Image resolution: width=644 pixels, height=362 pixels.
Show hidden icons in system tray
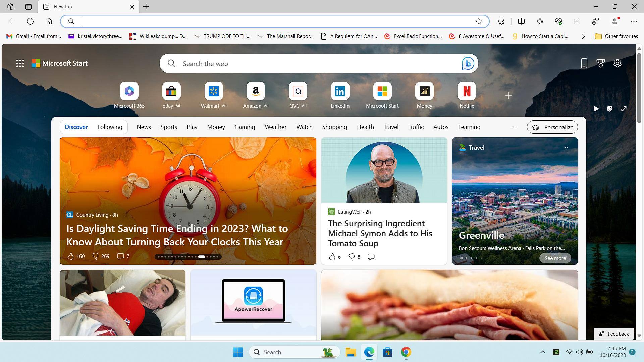point(542,352)
